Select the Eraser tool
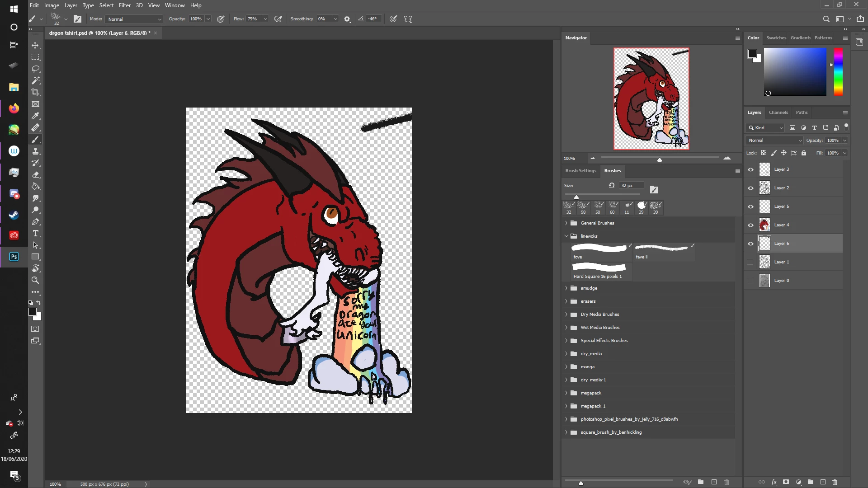 (35, 174)
